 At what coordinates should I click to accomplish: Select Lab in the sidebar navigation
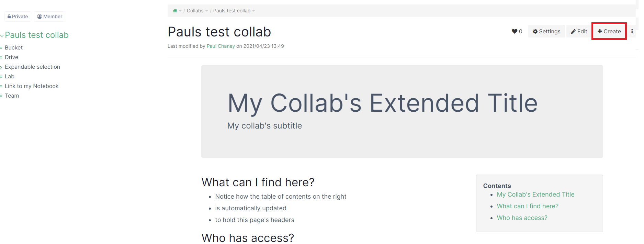10,76
